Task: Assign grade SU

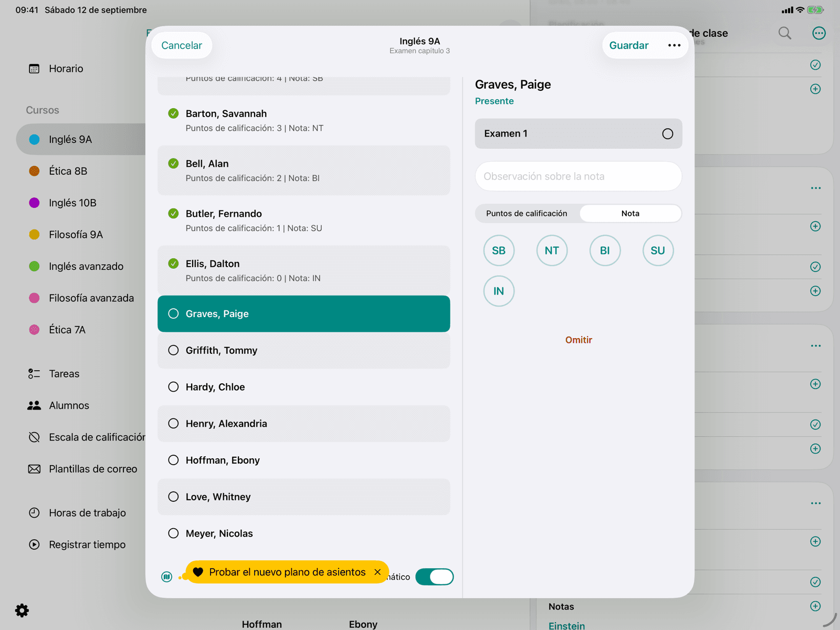Action: 658,251
